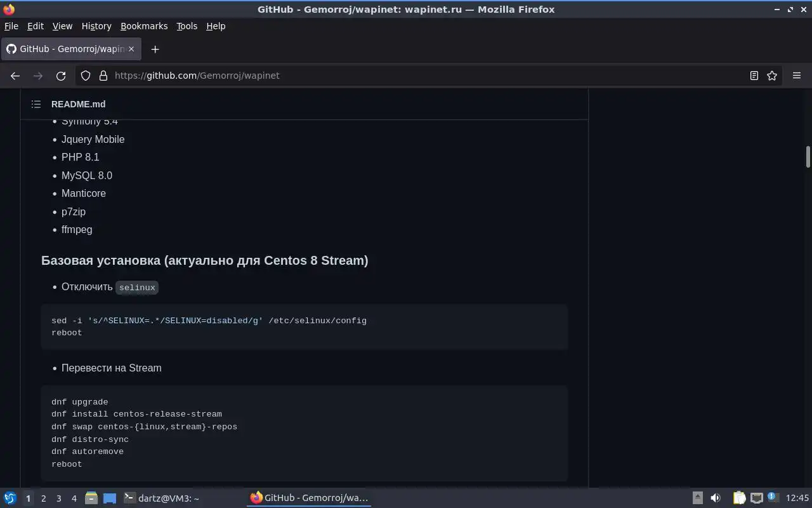Open the File menu
Image resolution: width=812 pixels, height=508 pixels.
(x=11, y=26)
